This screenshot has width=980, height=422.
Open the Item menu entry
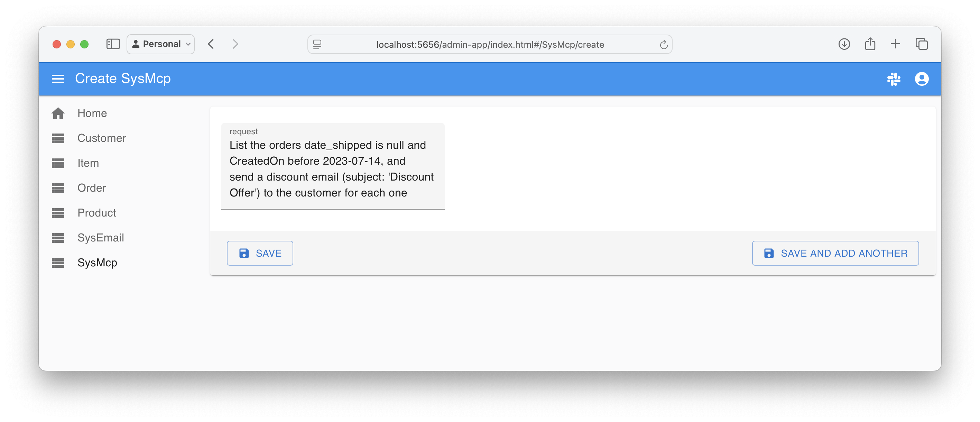click(x=88, y=163)
